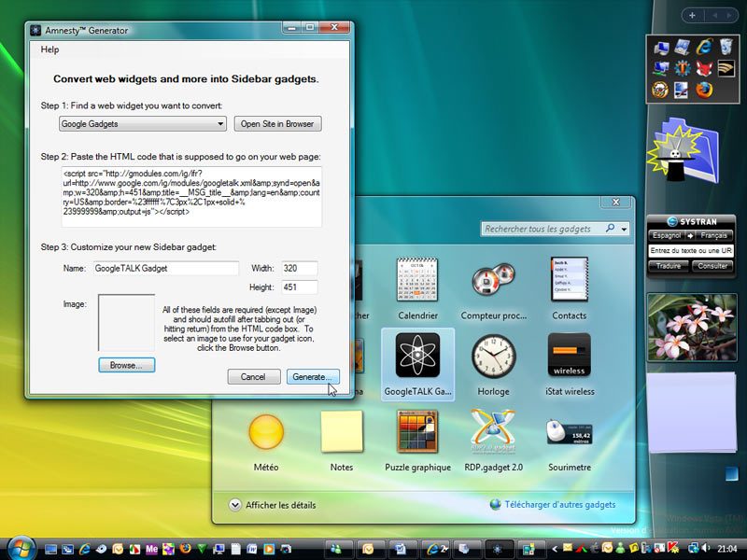Viewport: 747px width, 560px height.
Task: Open the Help menu
Action: pos(49,49)
